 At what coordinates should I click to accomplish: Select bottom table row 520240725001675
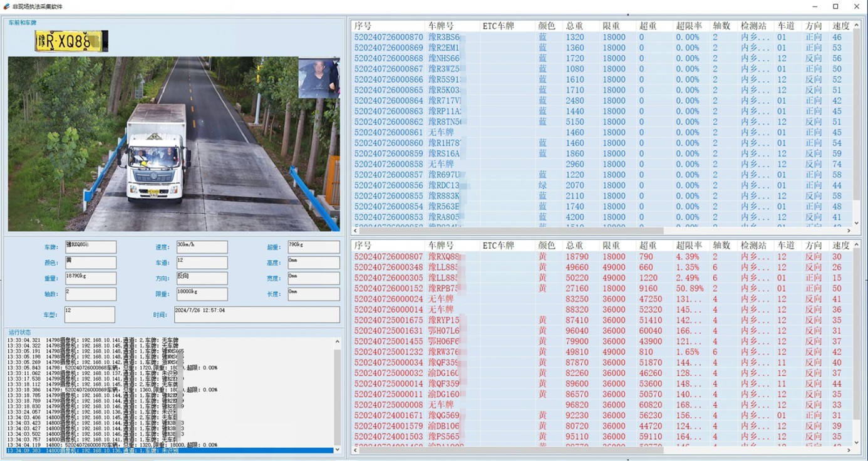pyautogui.click(x=389, y=320)
